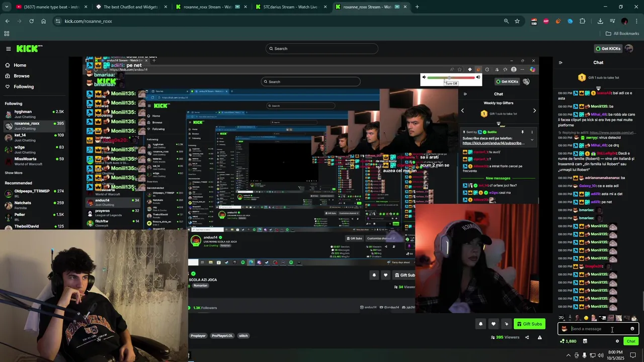
Task: Click the Kick logo
Action: click(x=29, y=49)
